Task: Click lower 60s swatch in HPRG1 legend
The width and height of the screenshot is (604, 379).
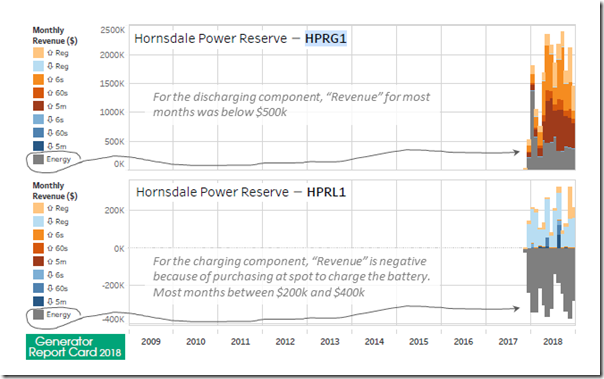Action: pos(39,133)
